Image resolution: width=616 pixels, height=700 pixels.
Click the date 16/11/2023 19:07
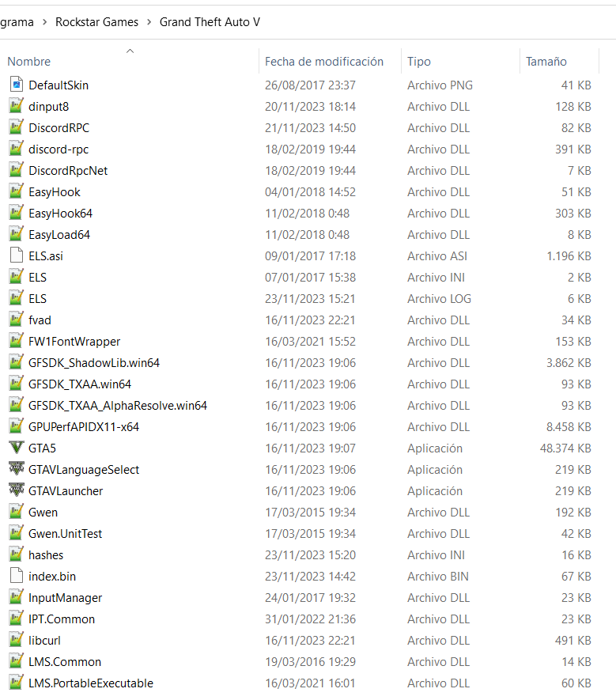[x=310, y=448]
